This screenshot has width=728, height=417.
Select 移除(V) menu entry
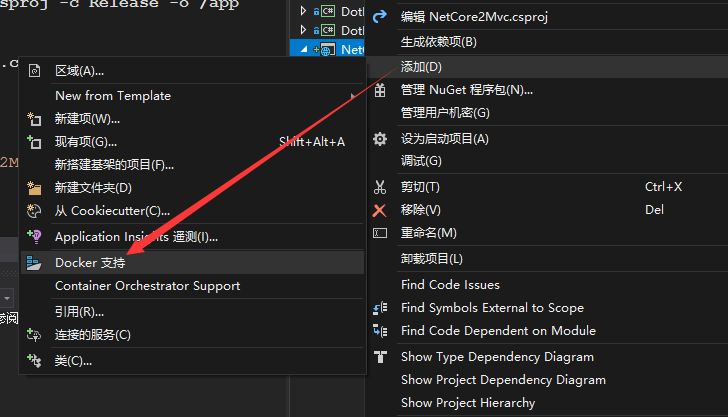(x=548, y=210)
